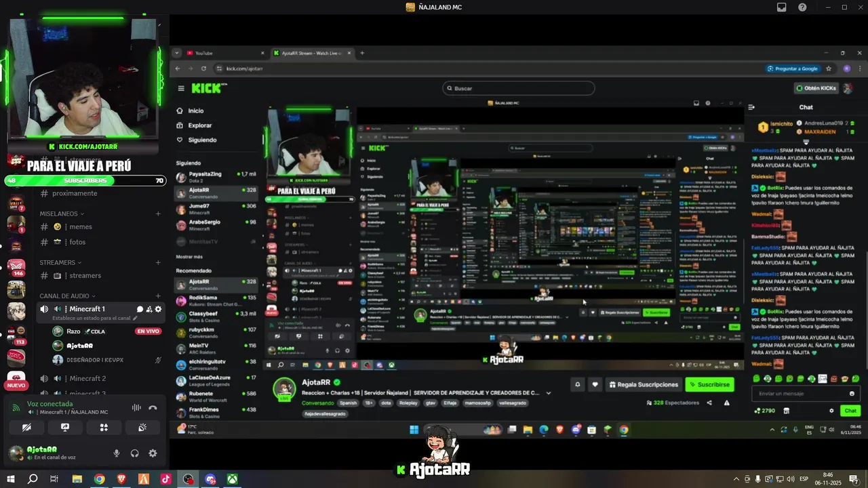Click the Kick Buscar search field
868x488 pixels.
pos(518,88)
